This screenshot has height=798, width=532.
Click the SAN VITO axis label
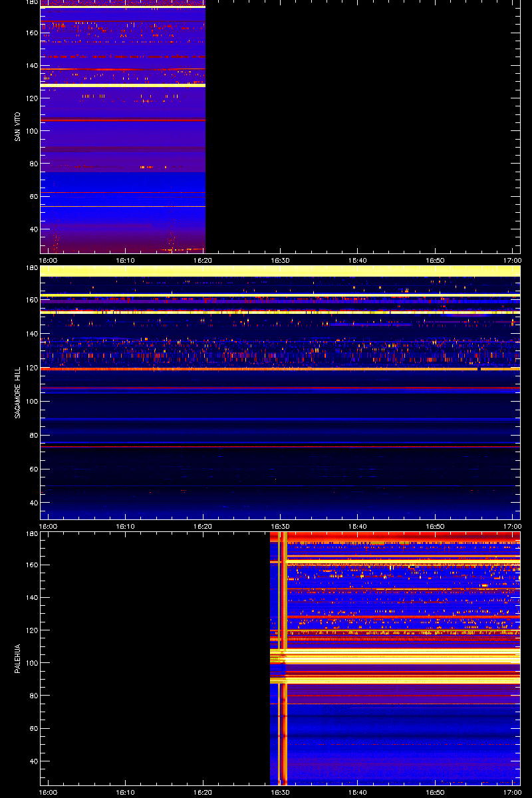coord(17,126)
